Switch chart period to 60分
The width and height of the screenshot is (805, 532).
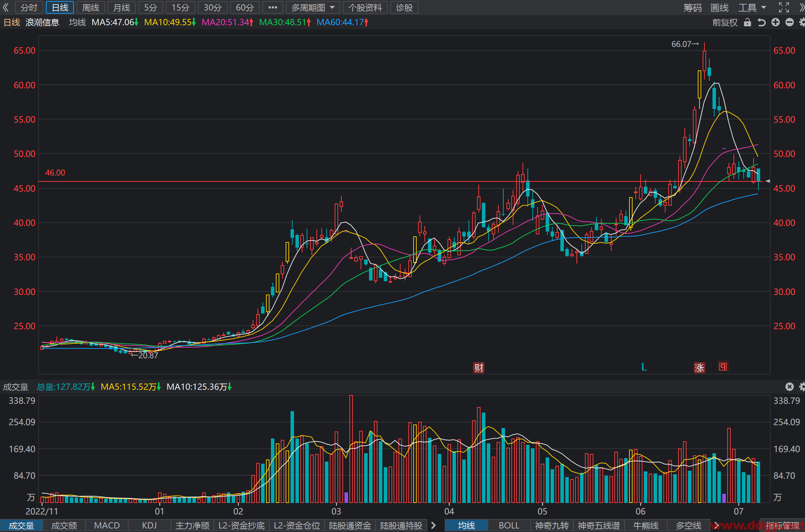[245, 7]
